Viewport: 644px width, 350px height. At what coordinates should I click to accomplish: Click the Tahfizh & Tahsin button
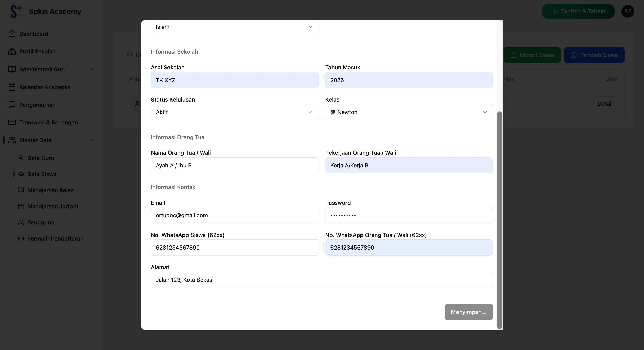click(x=578, y=11)
